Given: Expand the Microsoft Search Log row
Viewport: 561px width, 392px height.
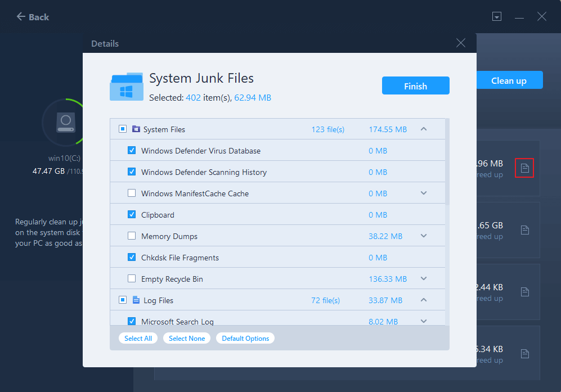Looking at the screenshot, I should pos(424,321).
